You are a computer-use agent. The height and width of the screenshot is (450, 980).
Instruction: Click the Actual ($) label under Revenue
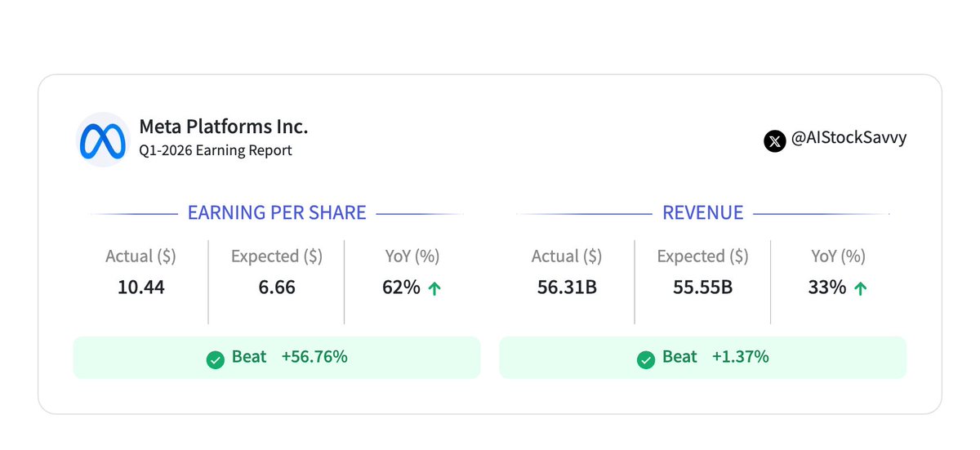[567, 256]
